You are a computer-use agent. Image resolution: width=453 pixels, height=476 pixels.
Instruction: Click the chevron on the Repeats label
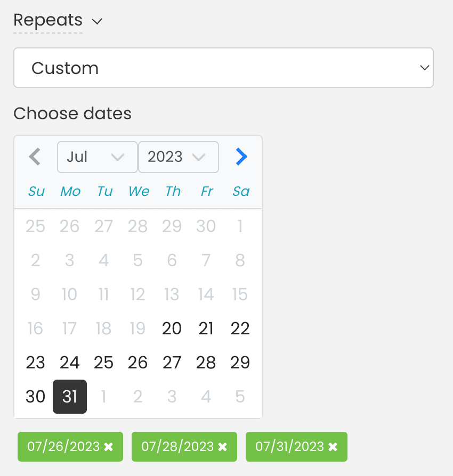pos(96,22)
